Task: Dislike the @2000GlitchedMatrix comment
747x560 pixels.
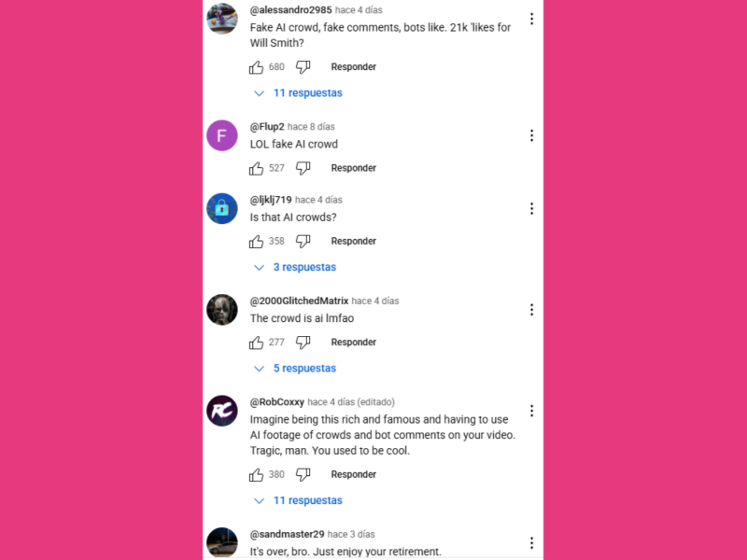Action: coord(303,343)
